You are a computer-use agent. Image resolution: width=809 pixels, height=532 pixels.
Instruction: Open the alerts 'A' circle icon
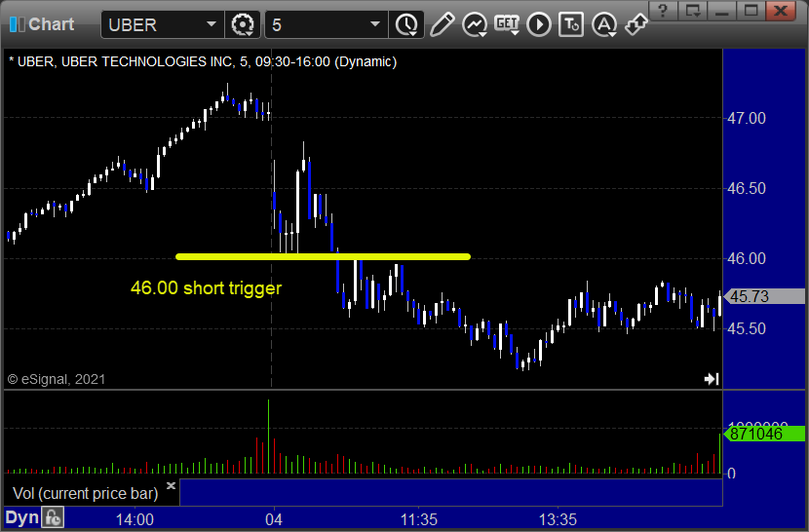coord(604,24)
